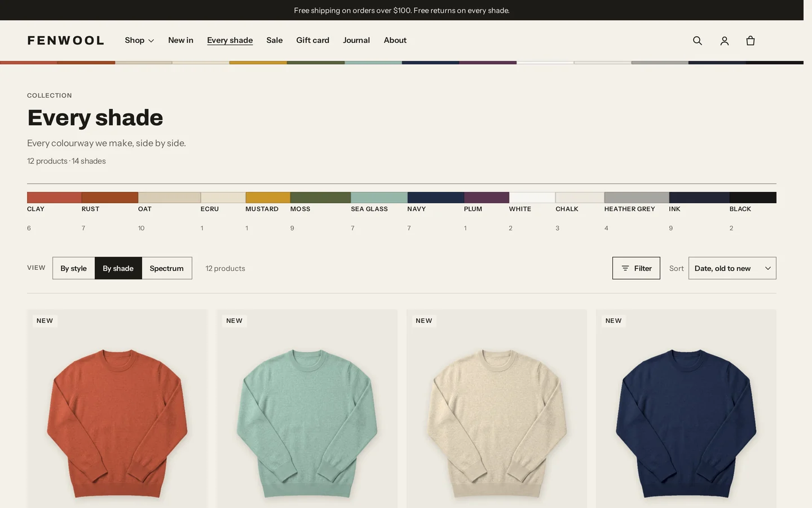Open the Gift card nav link
812x508 pixels.
pyautogui.click(x=313, y=41)
